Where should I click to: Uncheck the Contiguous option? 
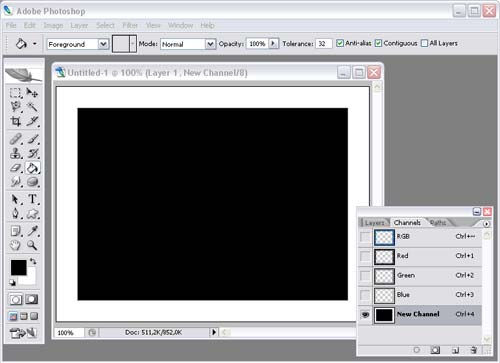pyautogui.click(x=378, y=43)
